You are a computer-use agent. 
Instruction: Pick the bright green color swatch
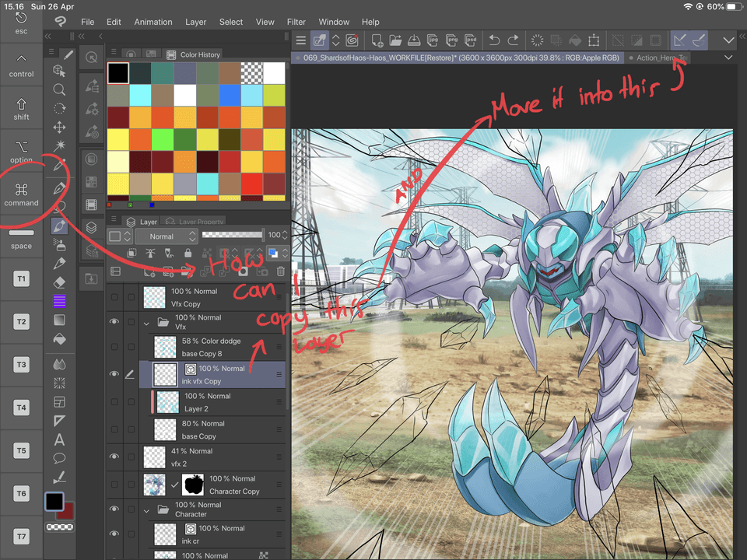[162, 139]
